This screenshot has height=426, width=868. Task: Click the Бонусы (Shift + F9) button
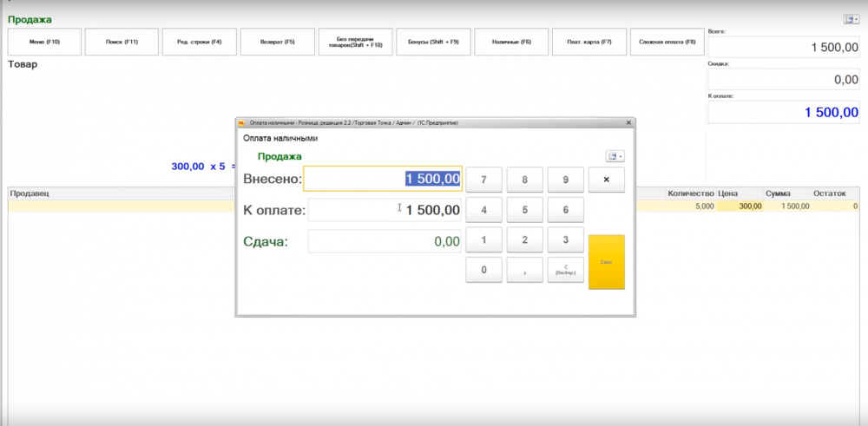tap(433, 42)
